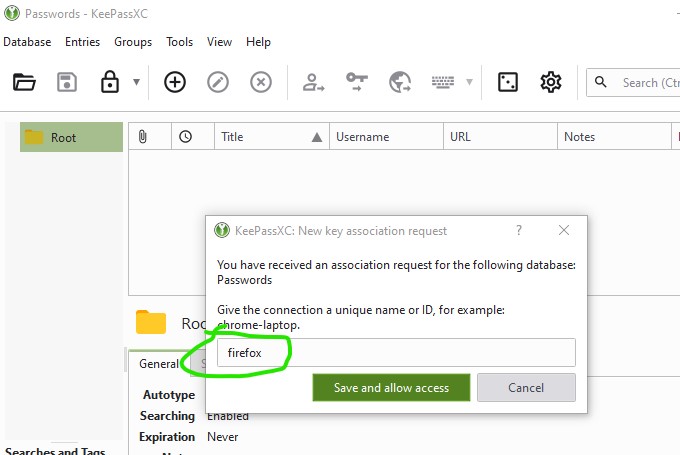Click Save and allow access button

(391, 387)
